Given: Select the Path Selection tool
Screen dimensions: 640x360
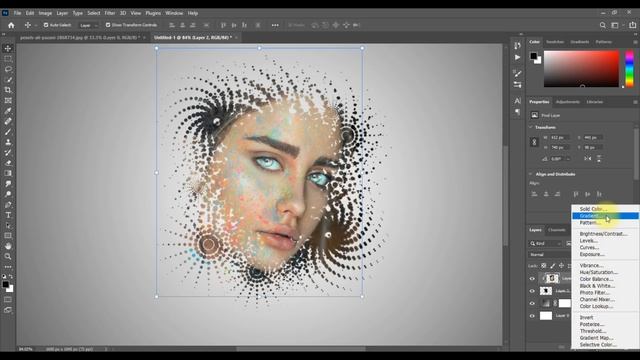Looking at the screenshot, I should (8, 225).
